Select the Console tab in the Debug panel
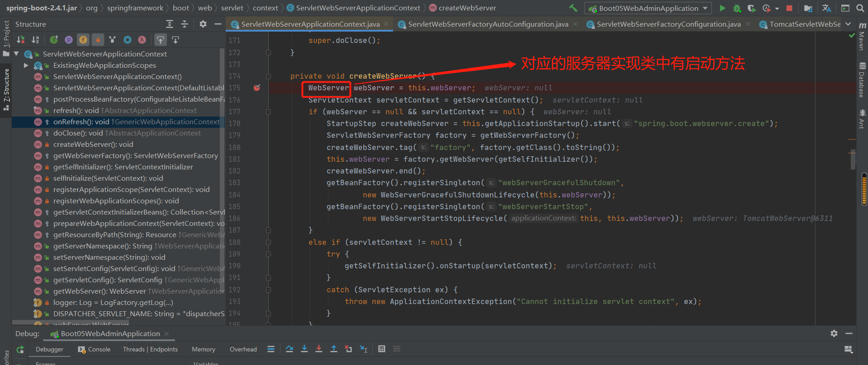The height and width of the screenshot is (365, 868). pos(94,349)
